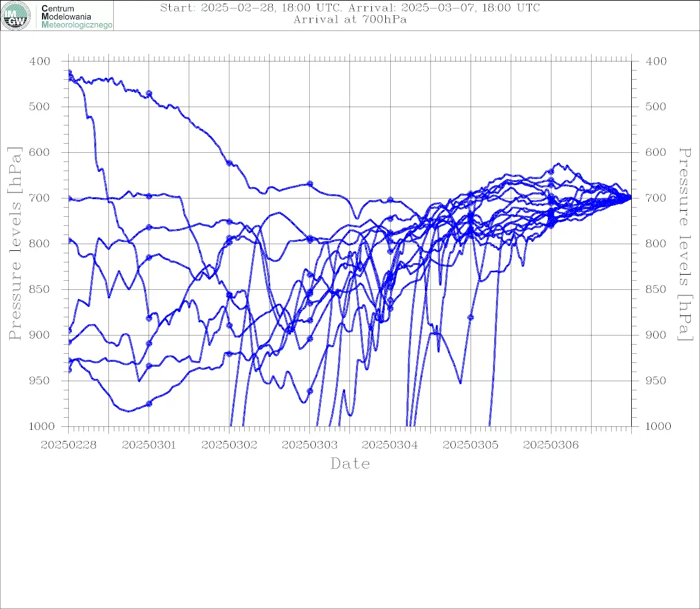This screenshot has width=700, height=609.
Task: Click the Centrum Modelowania Meteorologicznego text
Action: 76,16
